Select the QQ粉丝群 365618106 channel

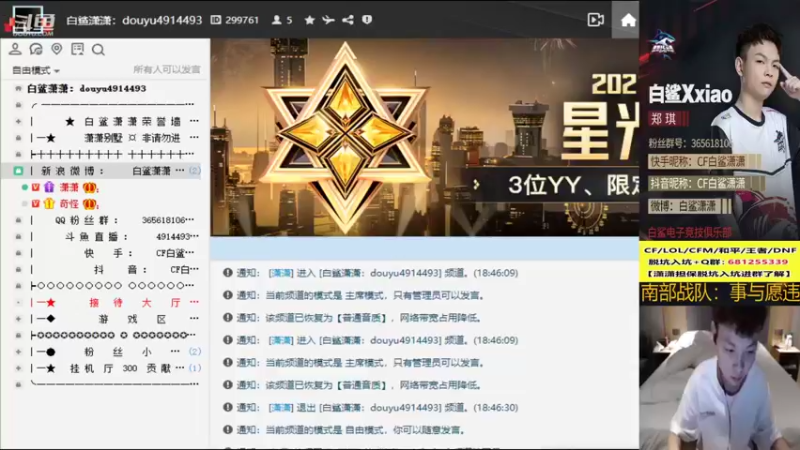click(x=113, y=220)
